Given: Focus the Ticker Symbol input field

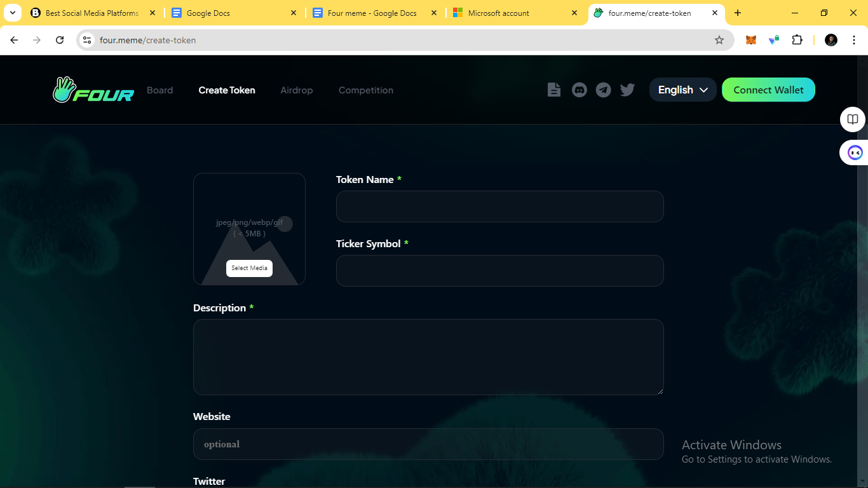Looking at the screenshot, I should point(499,271).
